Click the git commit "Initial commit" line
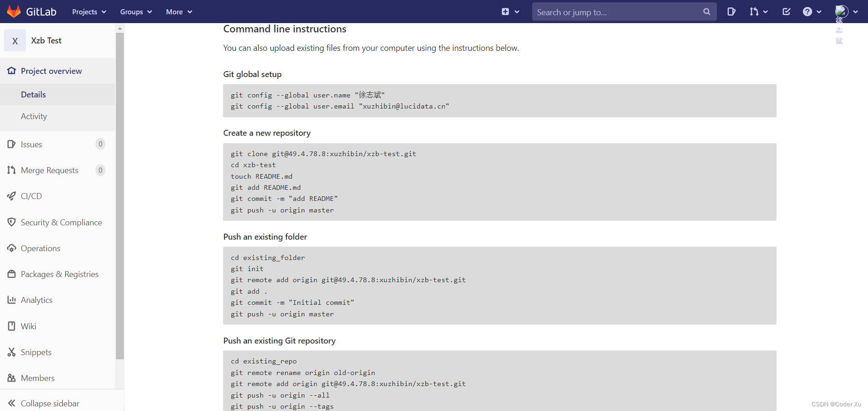Screen dimensions: 868x411 [x=292, y=302]
